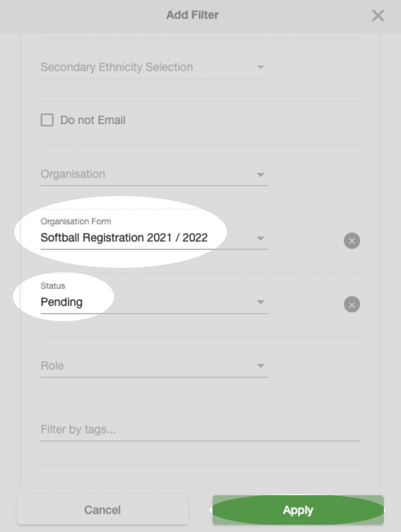Close the Add Filter dialog with X
This screenshot has width=401, height=532.
click(x=378, y=15)
